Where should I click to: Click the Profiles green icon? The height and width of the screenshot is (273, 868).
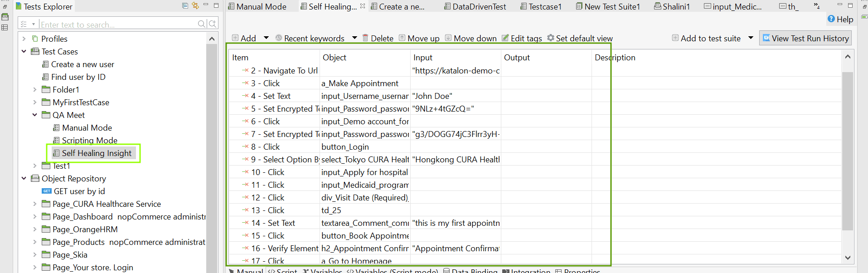[x=35, y=39]
